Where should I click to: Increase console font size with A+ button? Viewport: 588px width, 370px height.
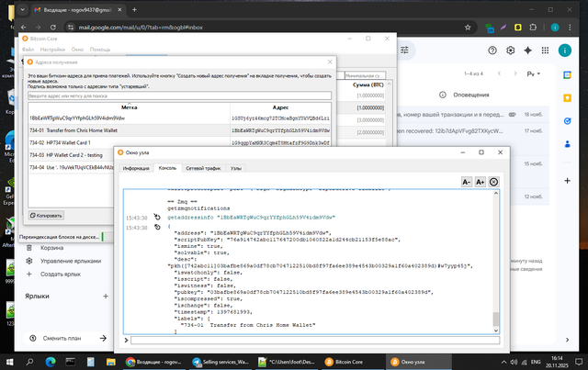[480, 182]
